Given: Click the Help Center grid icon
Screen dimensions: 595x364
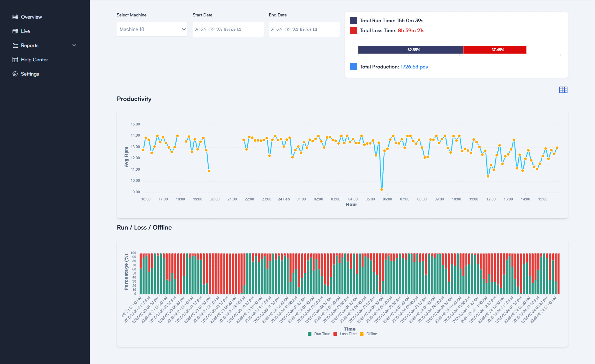Looking at the screenshot, I should click(x=15, y=59).
